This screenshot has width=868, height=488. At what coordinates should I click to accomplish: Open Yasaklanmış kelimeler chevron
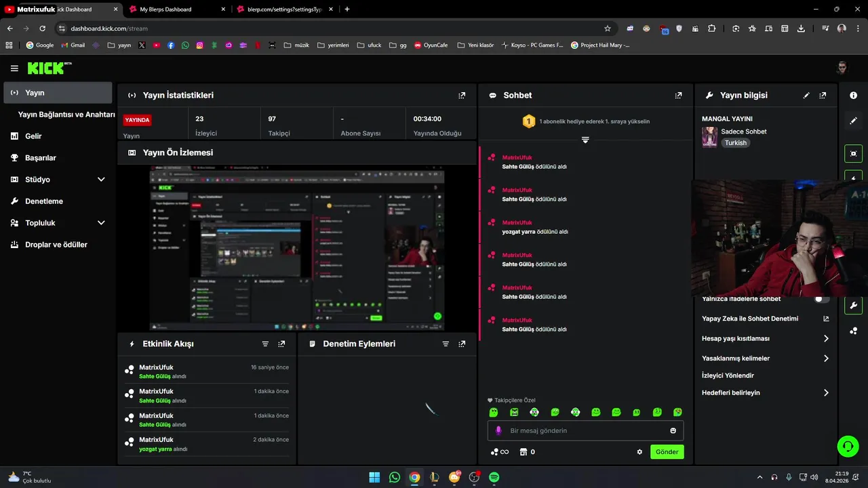pyautogui.click(x=826, y=359)
